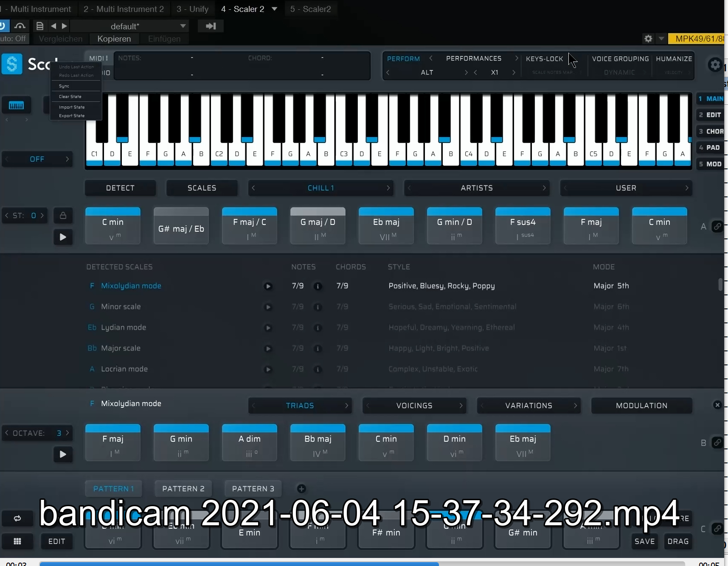Click the MODULATION button
Screen dimensions: 728x566
[641, 406]
